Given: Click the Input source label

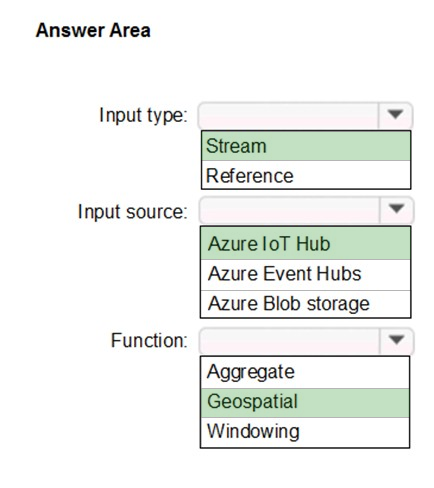Looking at the screenshot, I should click(x=133, y=212).
